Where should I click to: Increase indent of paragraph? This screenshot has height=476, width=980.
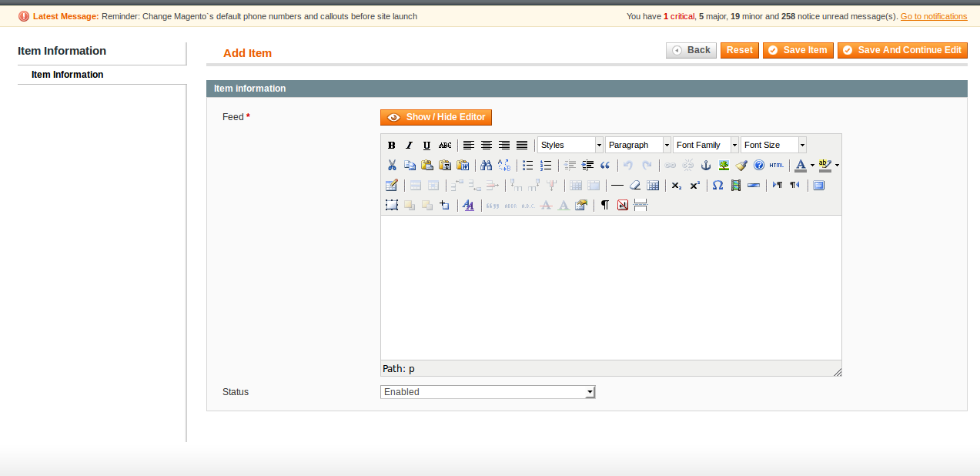pos(587,165)
